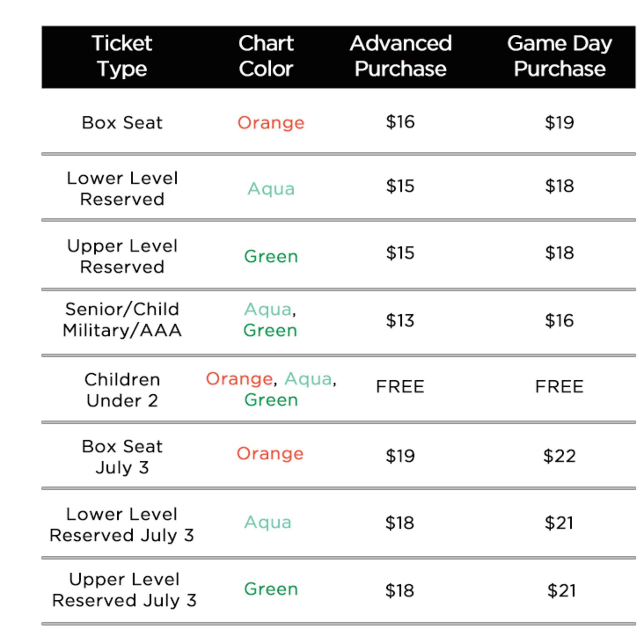Select Senior/Child Military/AAA ticket type

pyautogui.click(x=122, y=320)
